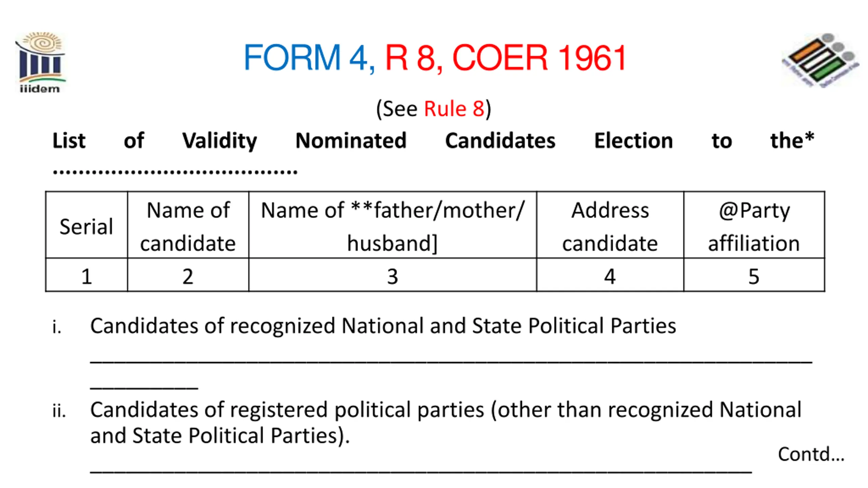
Task: Click table cell numbered 2
Action: point(188,275)
